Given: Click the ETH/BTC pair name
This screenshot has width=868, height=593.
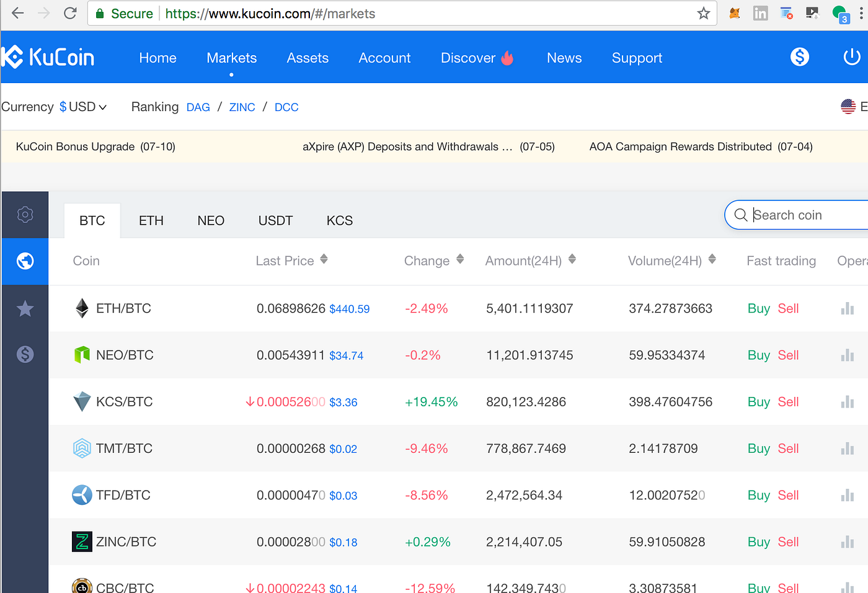Looking at the screenshot, I should (123, 308).
